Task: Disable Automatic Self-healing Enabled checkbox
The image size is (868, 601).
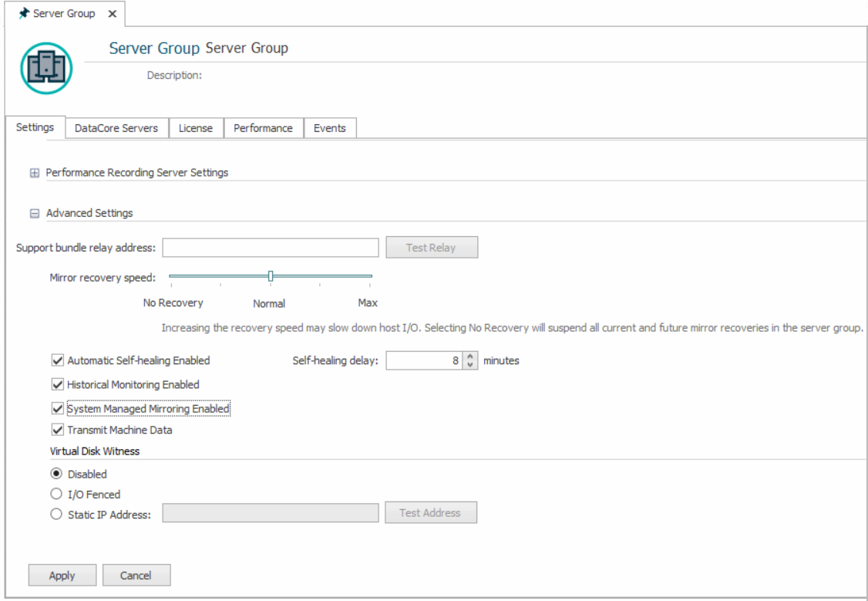Action: (57, 360)
